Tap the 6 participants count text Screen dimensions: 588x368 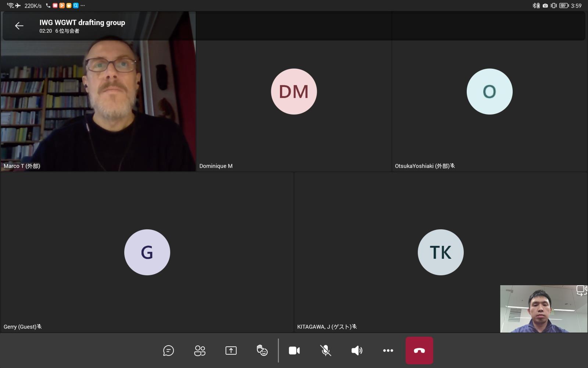click(x=67, y=31)
